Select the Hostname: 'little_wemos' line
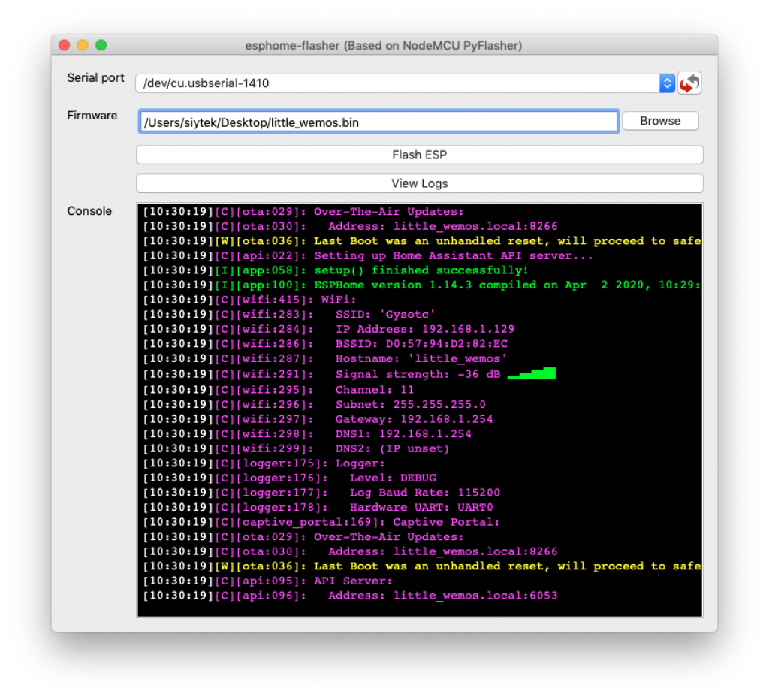This screenshot has height=700, width=769. tap(324, 358)
